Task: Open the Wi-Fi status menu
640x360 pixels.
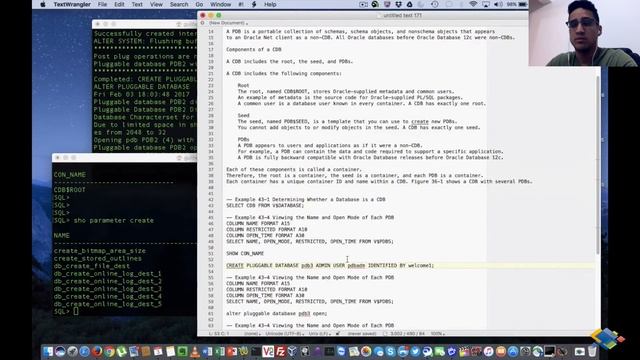Action: pyautogui.click(x=473, y=4)
